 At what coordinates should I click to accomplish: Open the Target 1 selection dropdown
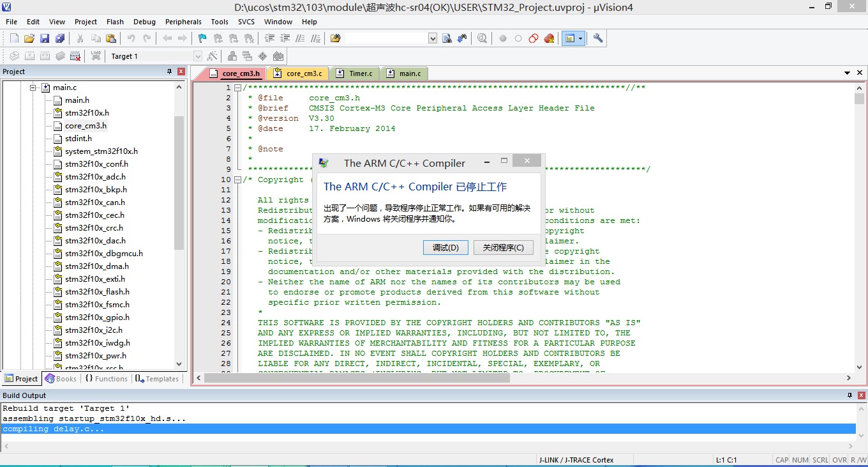tap(197, 56)
